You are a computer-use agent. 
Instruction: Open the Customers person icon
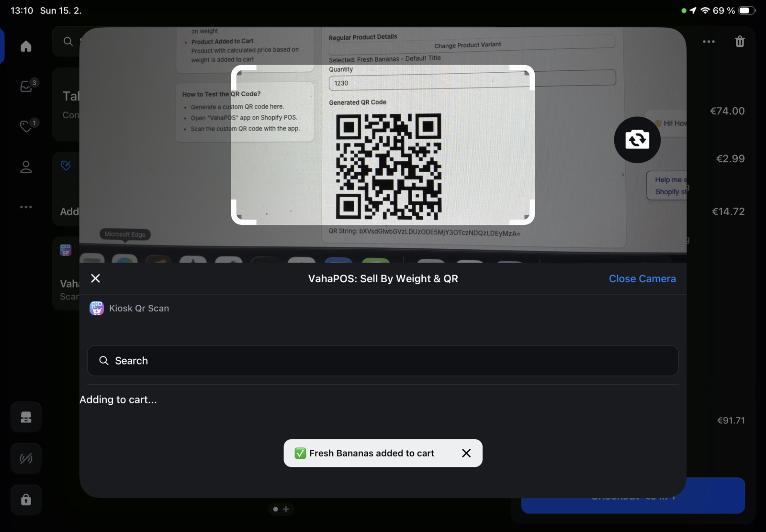coord(26,166)
